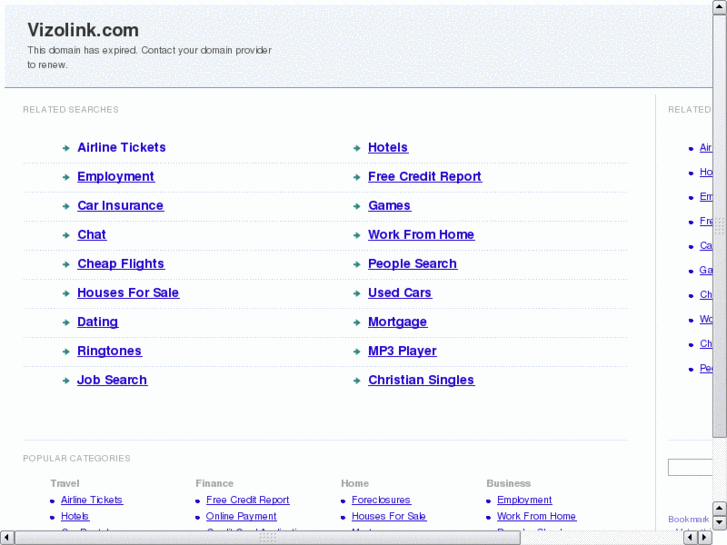Follow the Cheap Flights link
The image size is (727, 545).
click(121, 264)
